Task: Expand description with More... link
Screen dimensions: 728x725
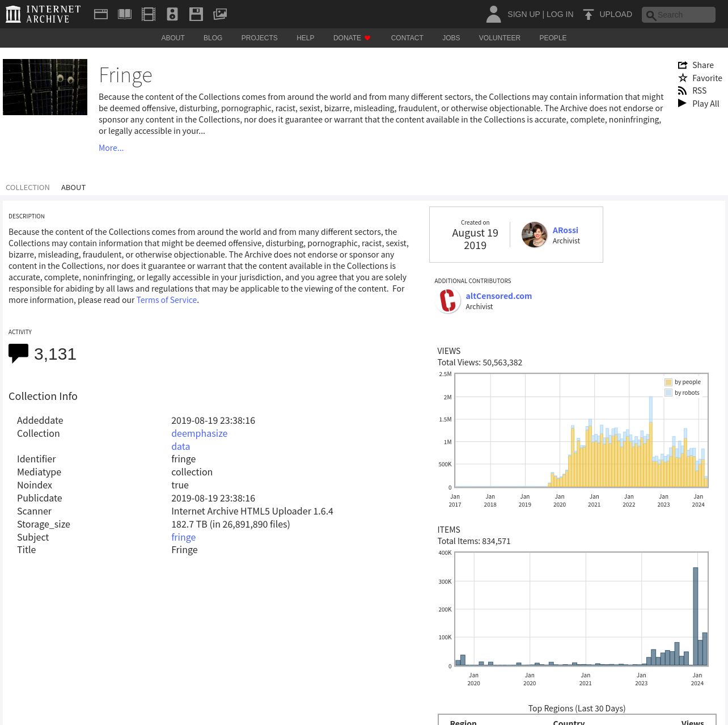Action: point(111,148)
